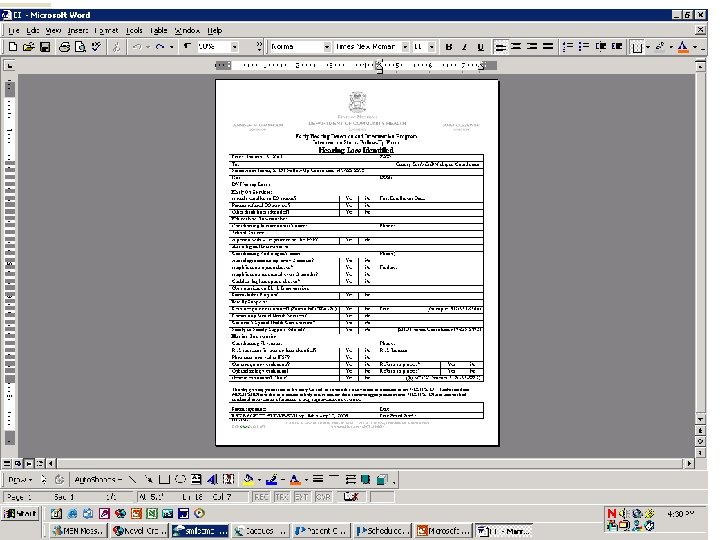Align text left
Image resolution: width=720 pixels, height=540 pixels.
(x=501, y=46)
